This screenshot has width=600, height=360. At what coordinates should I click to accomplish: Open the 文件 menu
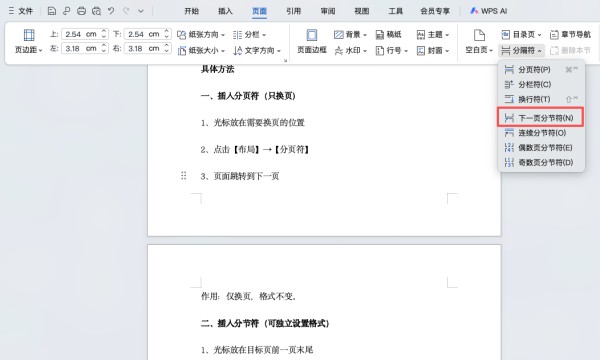click(x=21, y=11)
